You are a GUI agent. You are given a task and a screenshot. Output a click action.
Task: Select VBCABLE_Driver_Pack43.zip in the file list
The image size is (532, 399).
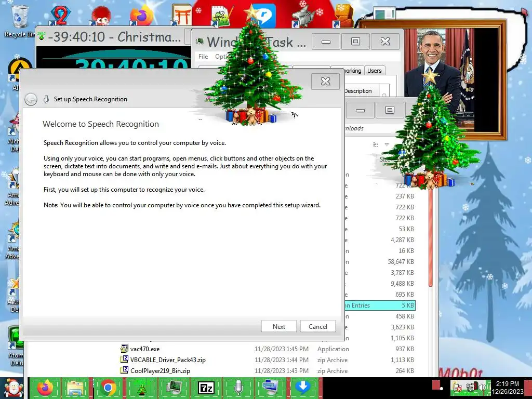pos(168,360)
